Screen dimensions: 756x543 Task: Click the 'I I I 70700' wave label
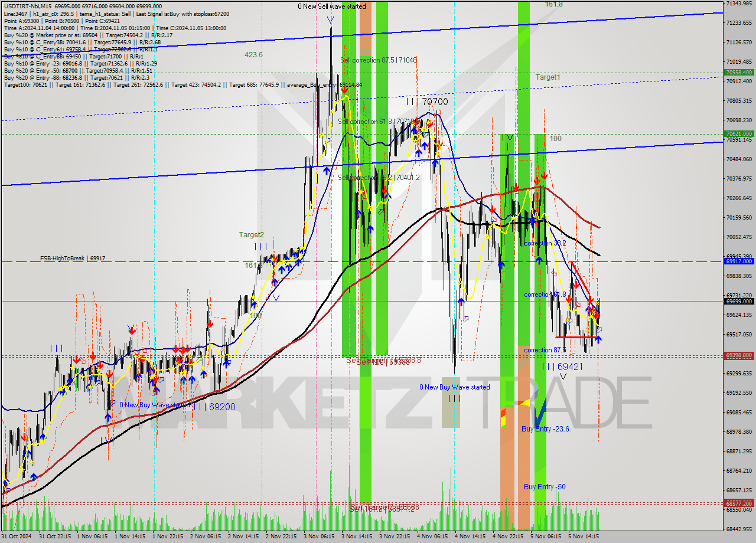point(426,102)
